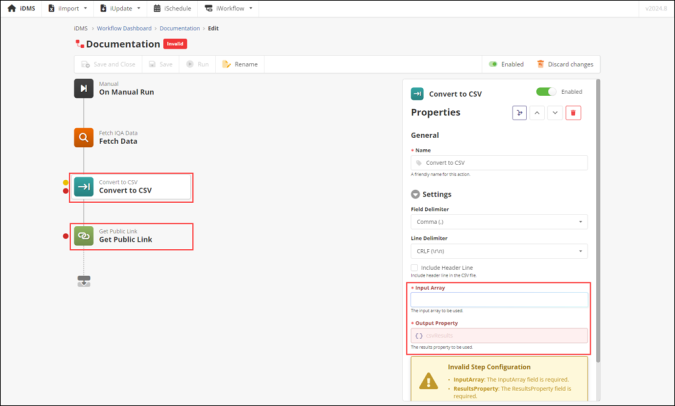Toggle the workflow Enabled switch in the toolbar
The width and height of the screenshot is (675, 406).
493,64
